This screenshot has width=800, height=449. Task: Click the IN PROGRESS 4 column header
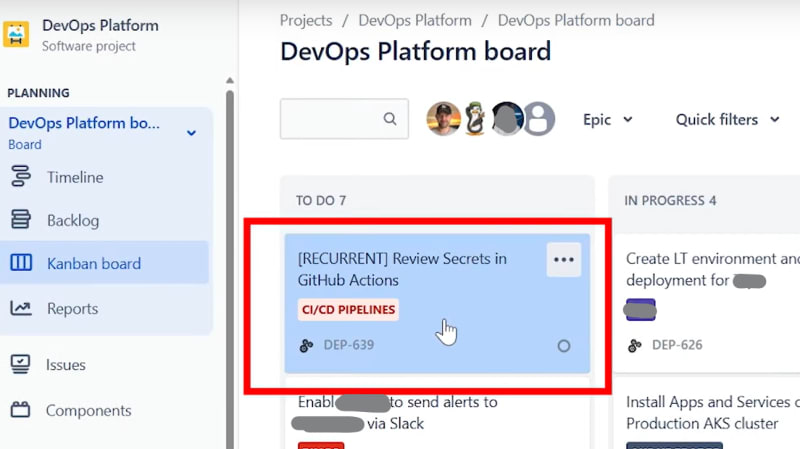click(670, 201)
